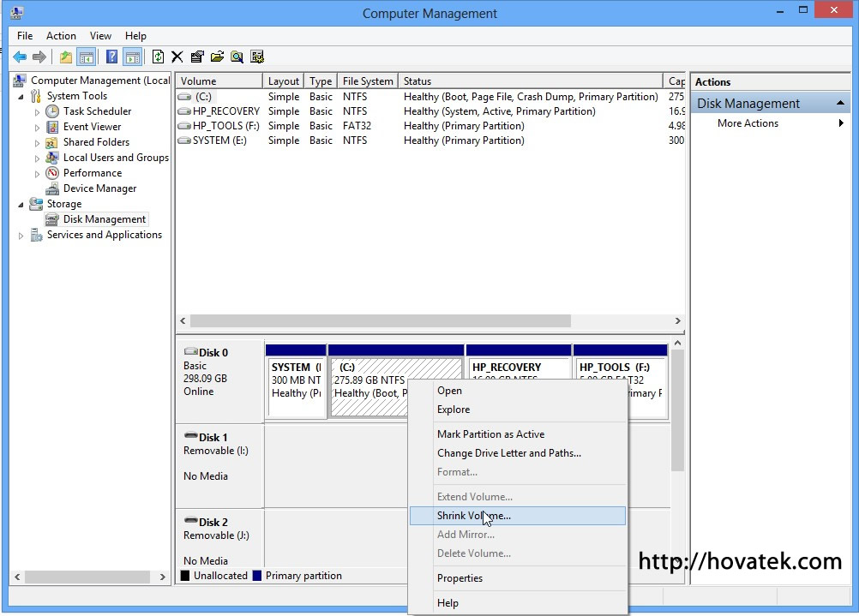Click the Back arrow toolbar icon
This screenshot has height=616, width=859.
click(20, 57)
